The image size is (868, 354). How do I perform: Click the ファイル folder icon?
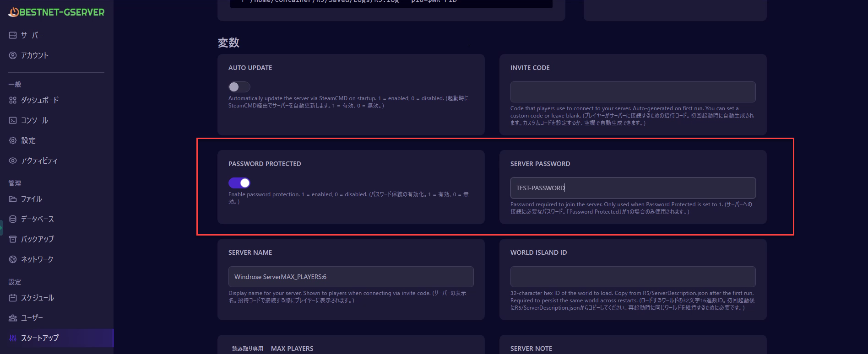(13, 199)
